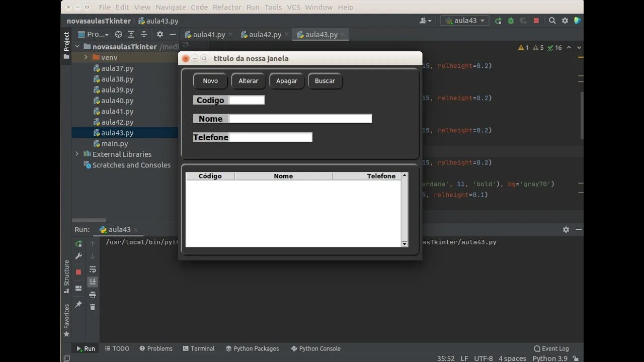This screenshot has width=644, height=362.
Task: Click the Python 3.9 interpreter in status bar
Action: point(550,358)
